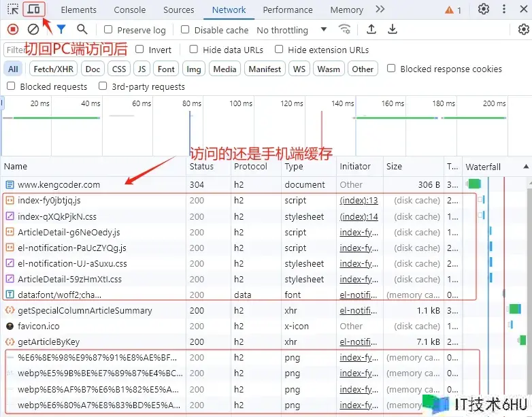532x417 pixels.
Task: Toggle the network filter funnel icon
Action: [61, 29]
